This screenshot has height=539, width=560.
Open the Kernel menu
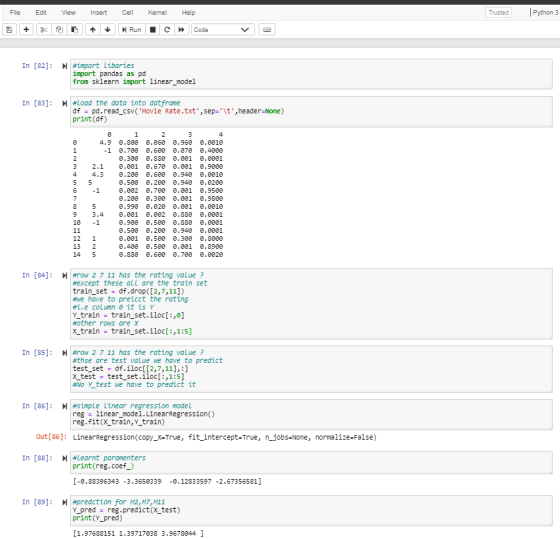tap(158, 13)
